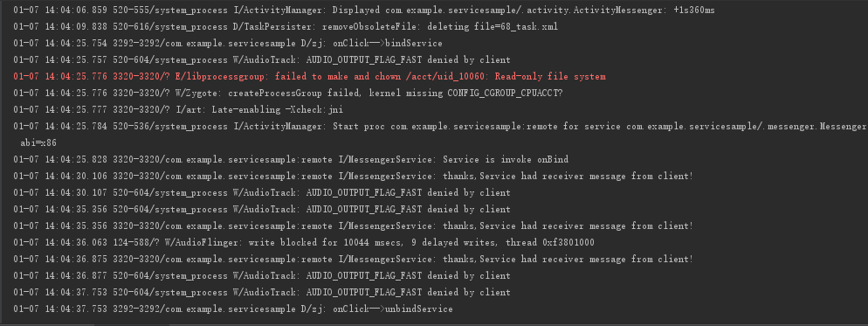Select the onClick-->unbindService log line
The width and height of the screenshot is (868, 326).
[x=233, y=309]
